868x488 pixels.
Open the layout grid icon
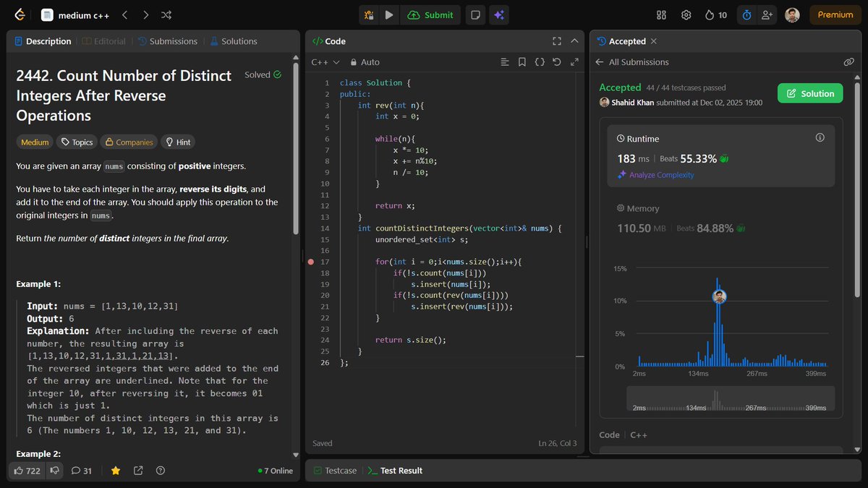(x=661, y=14)
